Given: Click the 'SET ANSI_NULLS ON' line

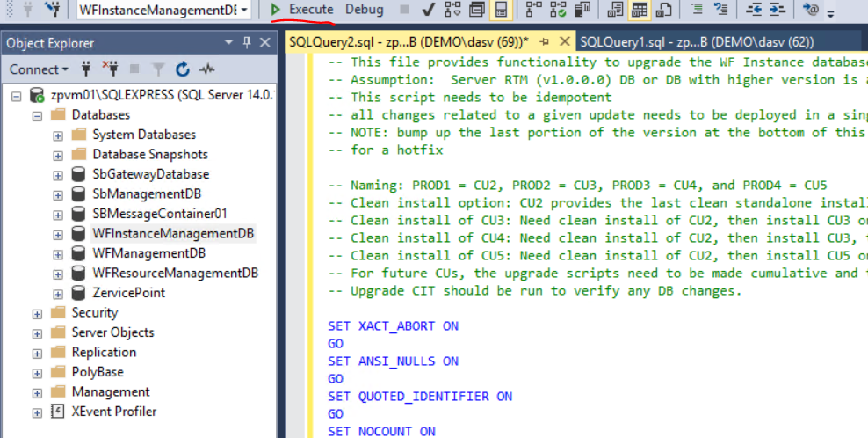Looking at the screenshot, I should click(393, 361).
